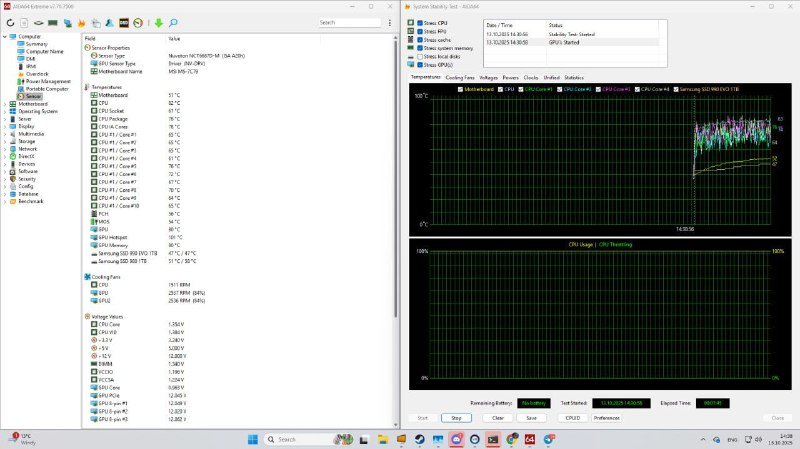Click the AIDA64 search input field
The image size is (800, 449).
349,22
